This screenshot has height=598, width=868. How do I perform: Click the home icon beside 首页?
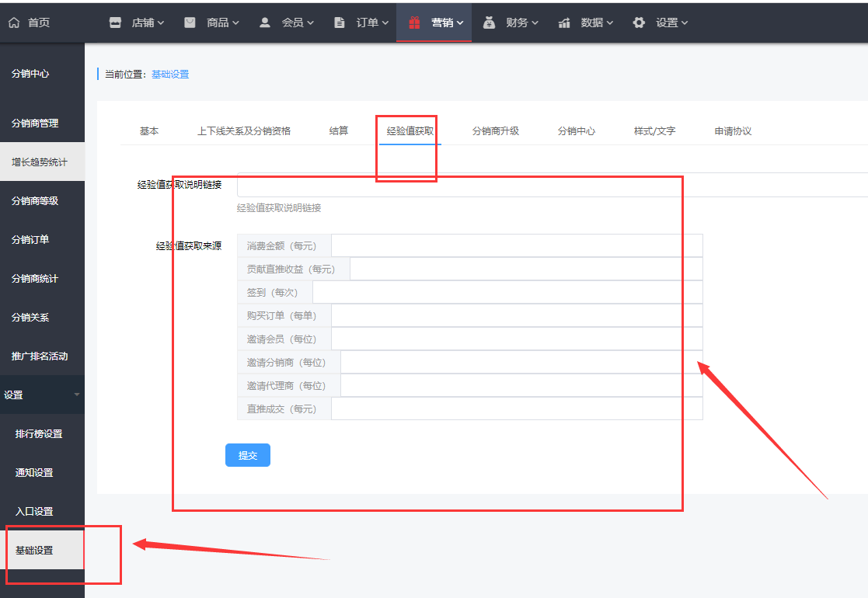tap(14, 23)
